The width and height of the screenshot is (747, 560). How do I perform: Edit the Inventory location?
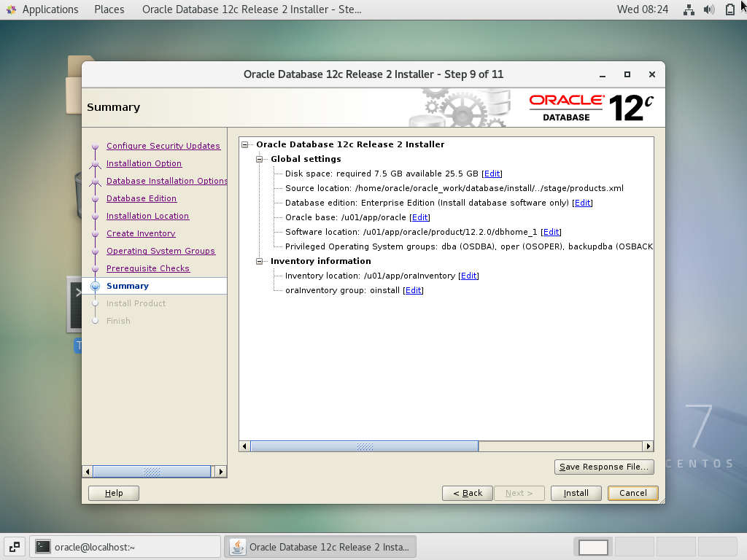point(469,276)
